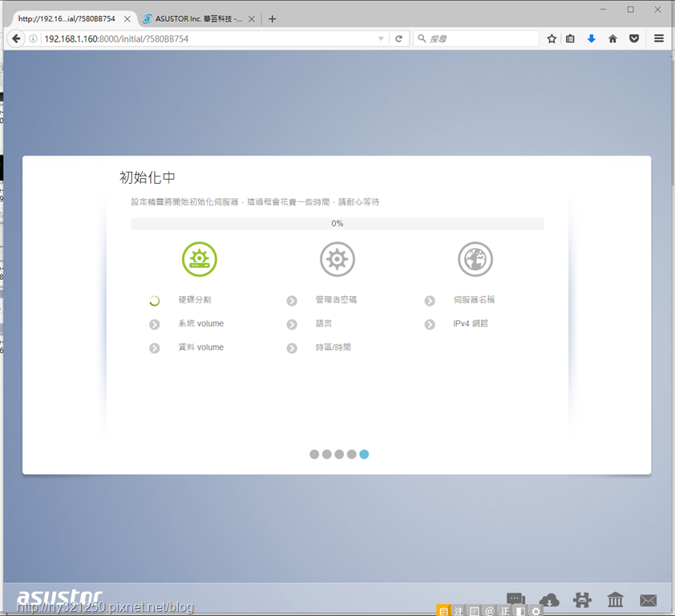This screenshot has width=675, height=616.
Task: Close the ASUSTOR Inc. tab
Action: click(x=252, y=19)
